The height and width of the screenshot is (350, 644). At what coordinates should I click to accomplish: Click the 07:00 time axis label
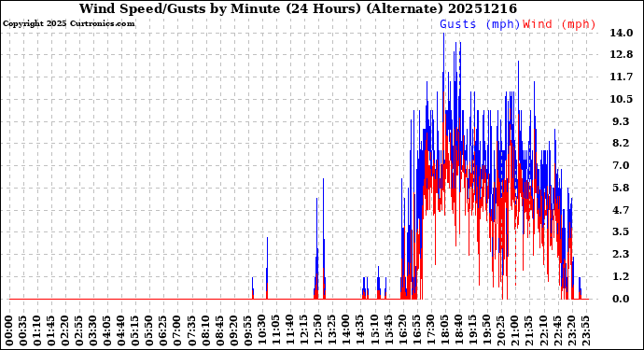[x=177, y=331]
